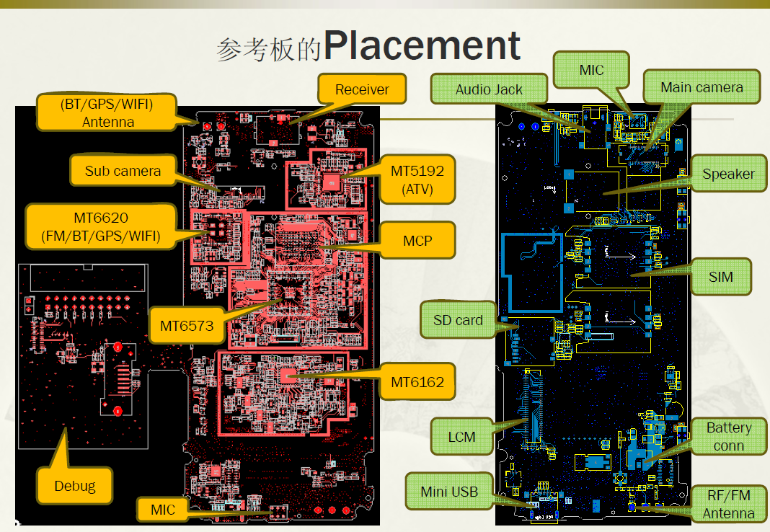
Task: Click the Sub camera callout
Action: click(123, 171)
